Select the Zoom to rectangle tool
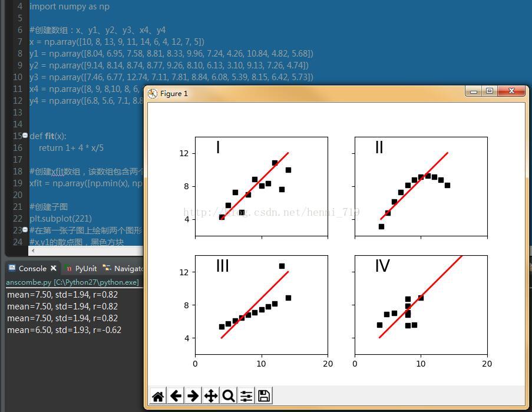The width and height of the screenshot is (532, 412). (229, 395)
